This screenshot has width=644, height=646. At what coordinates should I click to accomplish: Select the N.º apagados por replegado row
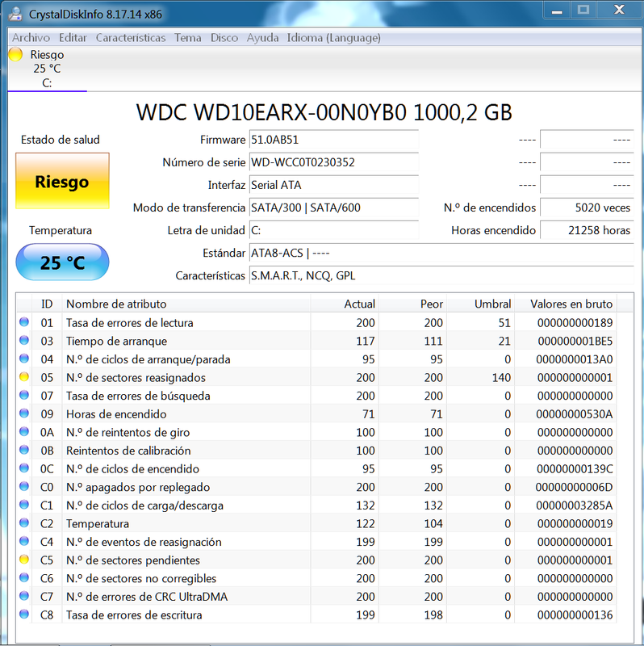(x=316, y=487)
